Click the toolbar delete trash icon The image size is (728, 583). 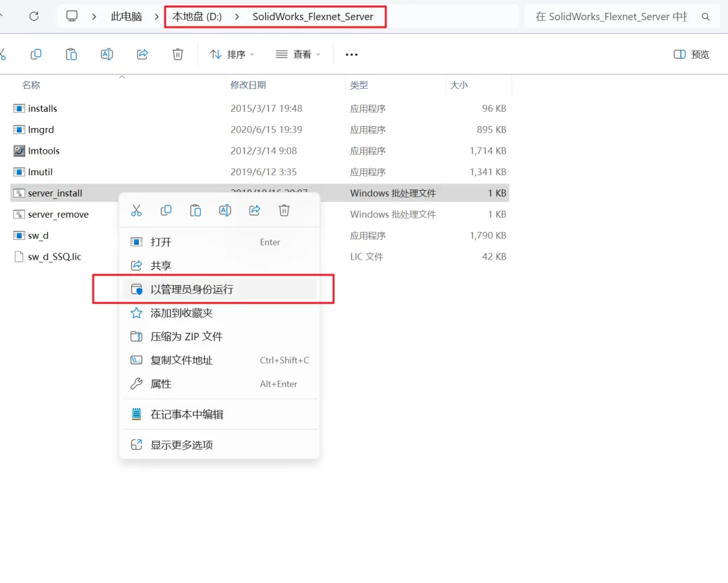coord(178,55)
